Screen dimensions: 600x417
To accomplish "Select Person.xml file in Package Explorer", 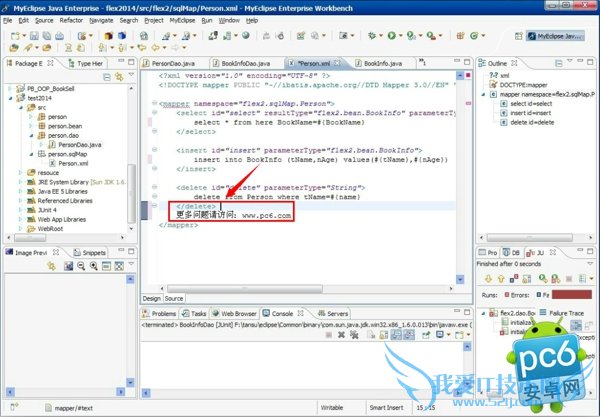I will pos(75,164).
